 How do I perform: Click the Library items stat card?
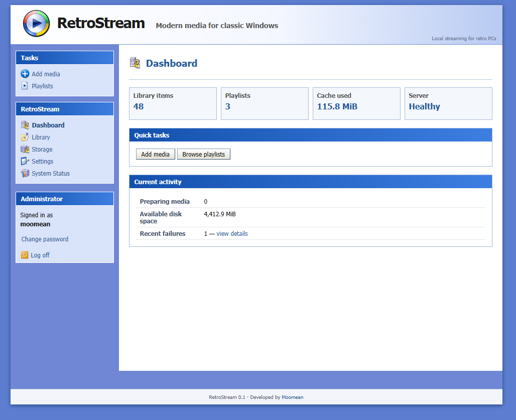(x=173, y=103)
